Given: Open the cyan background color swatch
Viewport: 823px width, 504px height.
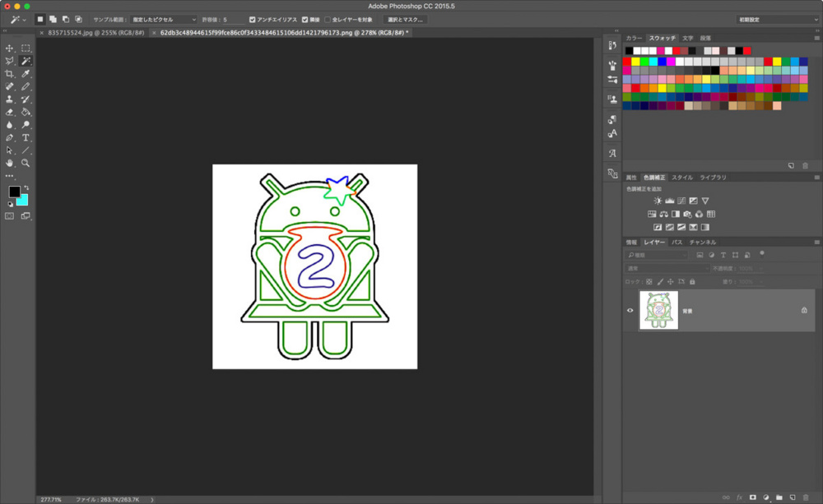Looking at the screenshot, I should click(23, 201).
